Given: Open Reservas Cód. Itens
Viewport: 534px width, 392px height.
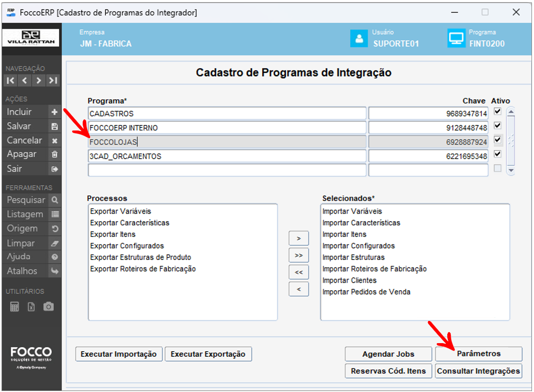Looking at the screenshot, I should click(x=388, y=371).
